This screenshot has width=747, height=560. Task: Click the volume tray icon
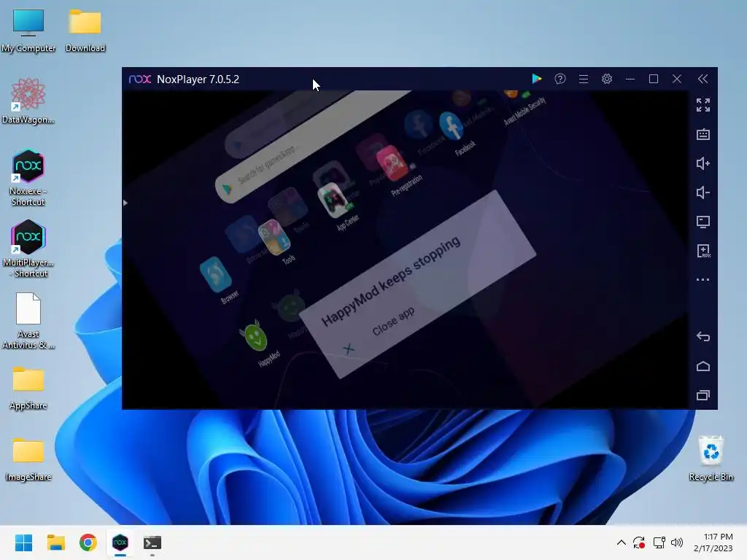pos(677,542)
